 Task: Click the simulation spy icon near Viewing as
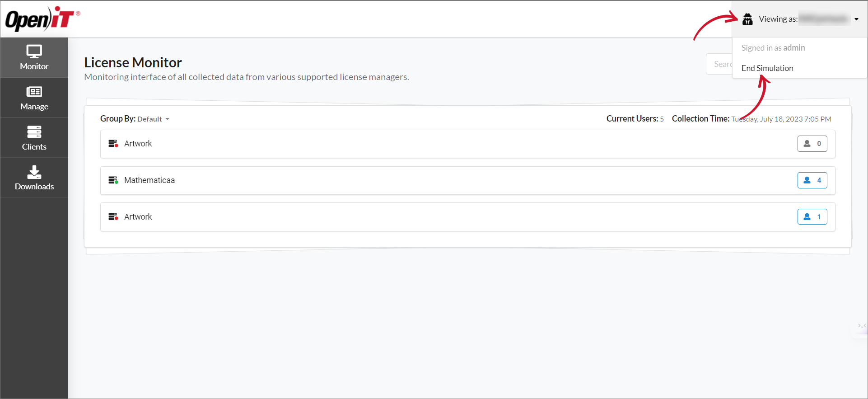(747, 19)
